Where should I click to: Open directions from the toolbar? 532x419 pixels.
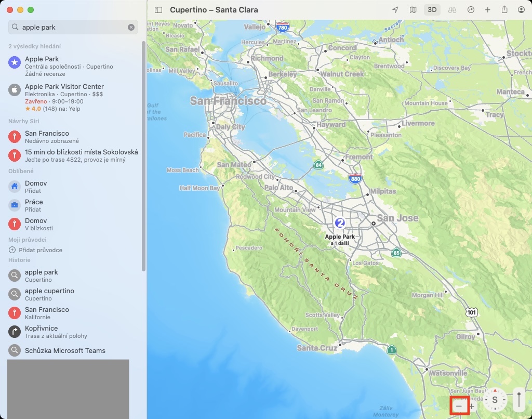471,10
